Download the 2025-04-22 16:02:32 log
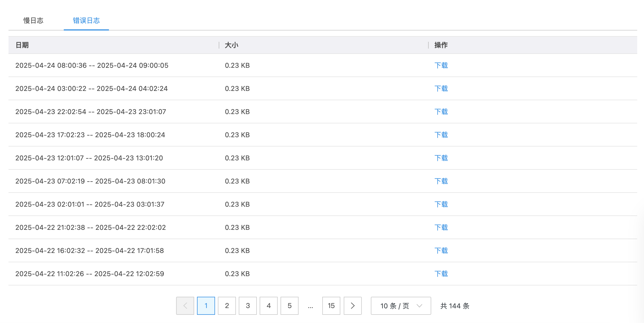The image size is (644, 323). [x=441, y=251]
